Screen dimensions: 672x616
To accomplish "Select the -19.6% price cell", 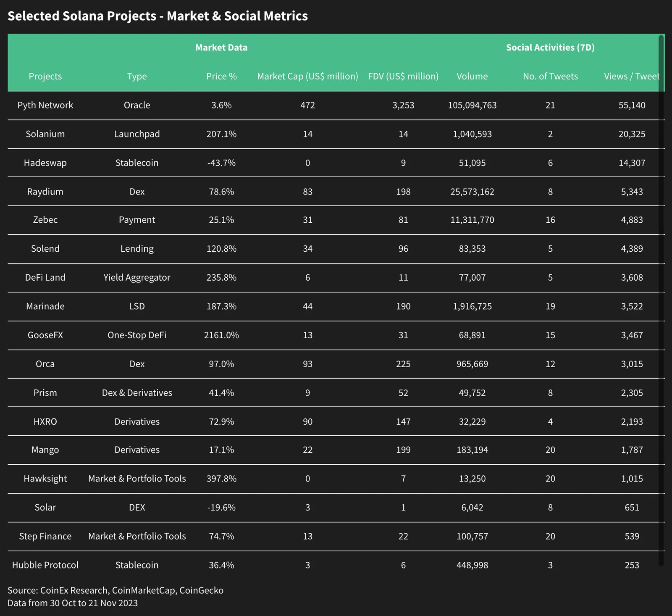I will coord(221,507).
